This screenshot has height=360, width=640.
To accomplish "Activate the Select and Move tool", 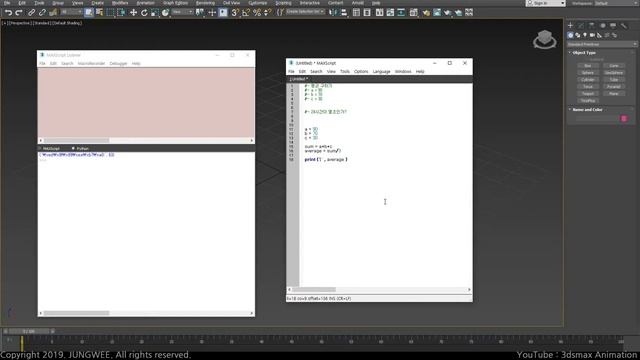I will coord(133,13).
